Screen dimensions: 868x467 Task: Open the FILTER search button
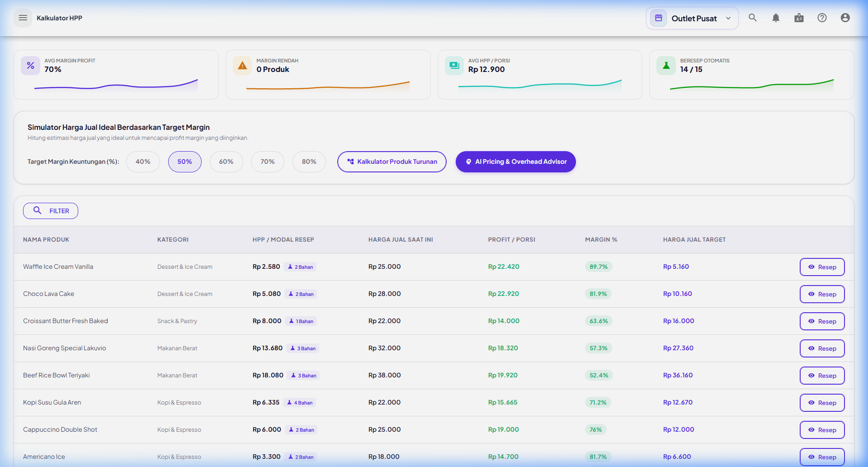point(51,211)
